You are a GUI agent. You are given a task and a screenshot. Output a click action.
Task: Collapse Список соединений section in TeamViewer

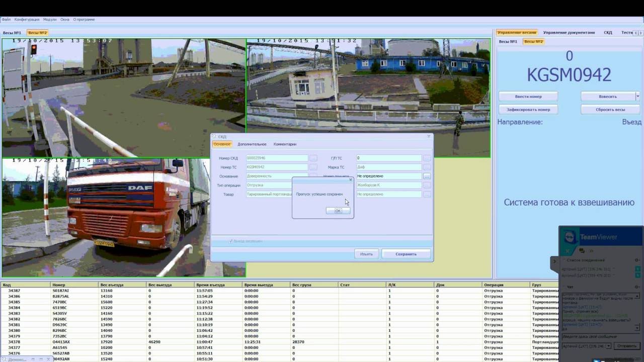pos(563,260)
